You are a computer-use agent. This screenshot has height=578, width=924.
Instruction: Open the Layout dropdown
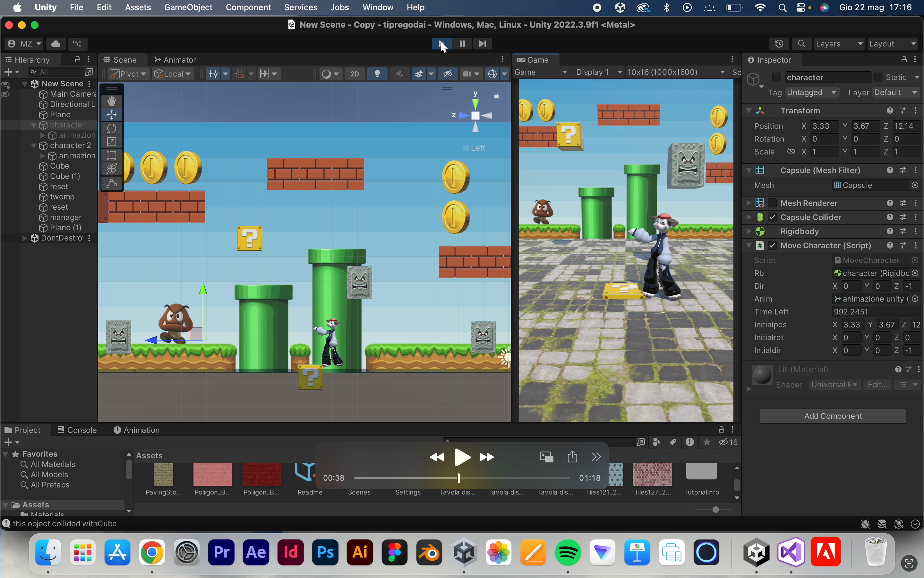pos(893,44)
